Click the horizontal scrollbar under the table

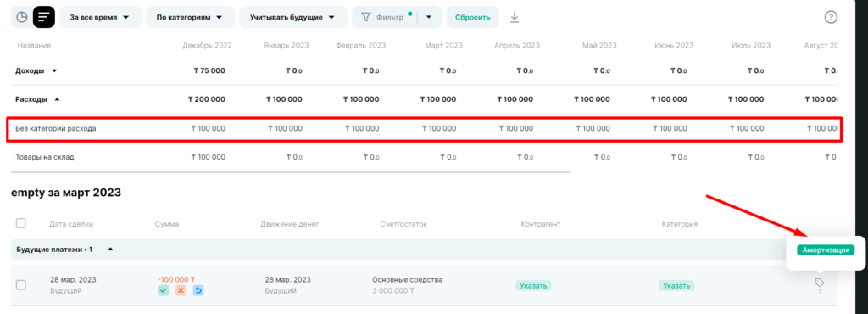(290, 171)
